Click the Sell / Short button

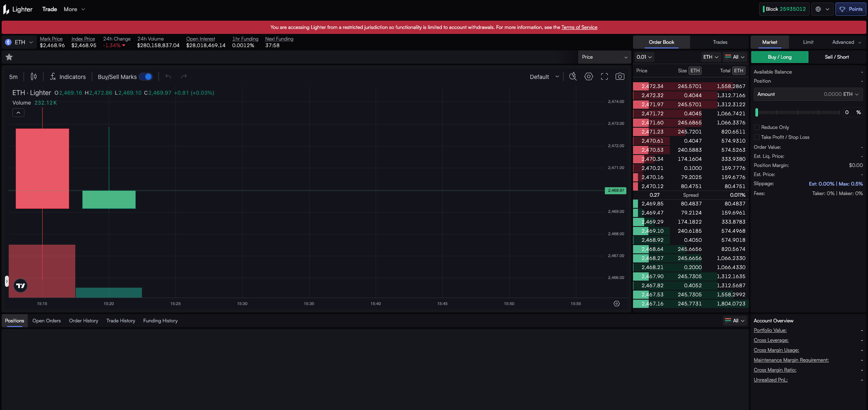point(837,57)
